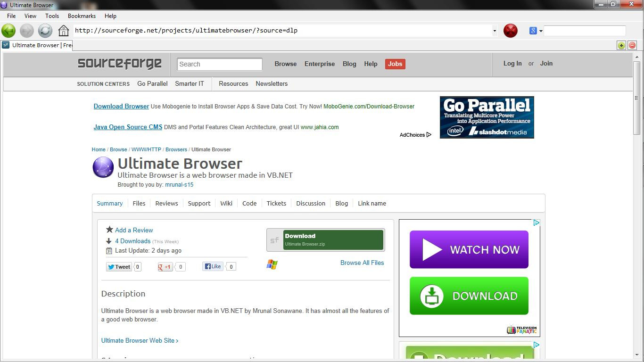Click the Log In link

[x=512, y=63]
